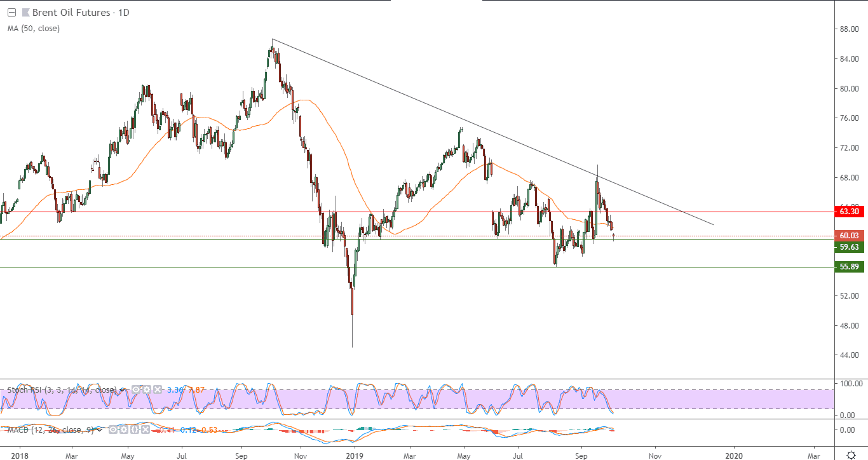Select the red horizontal line at 63.30
This screenshot has width=868, height=460.
pos(416,212)
